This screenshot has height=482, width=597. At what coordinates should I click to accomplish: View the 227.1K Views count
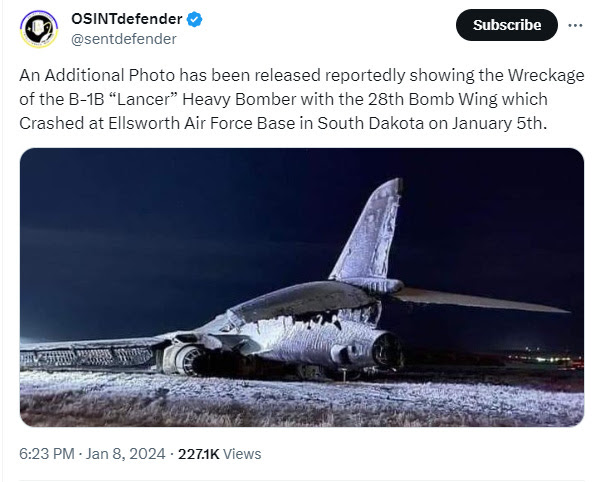220,454
